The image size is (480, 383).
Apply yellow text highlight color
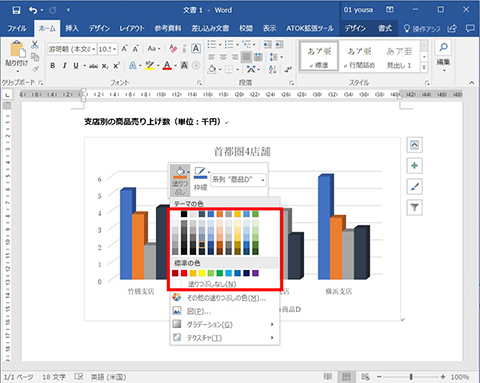pyautogui.click(x=150, y=66)
